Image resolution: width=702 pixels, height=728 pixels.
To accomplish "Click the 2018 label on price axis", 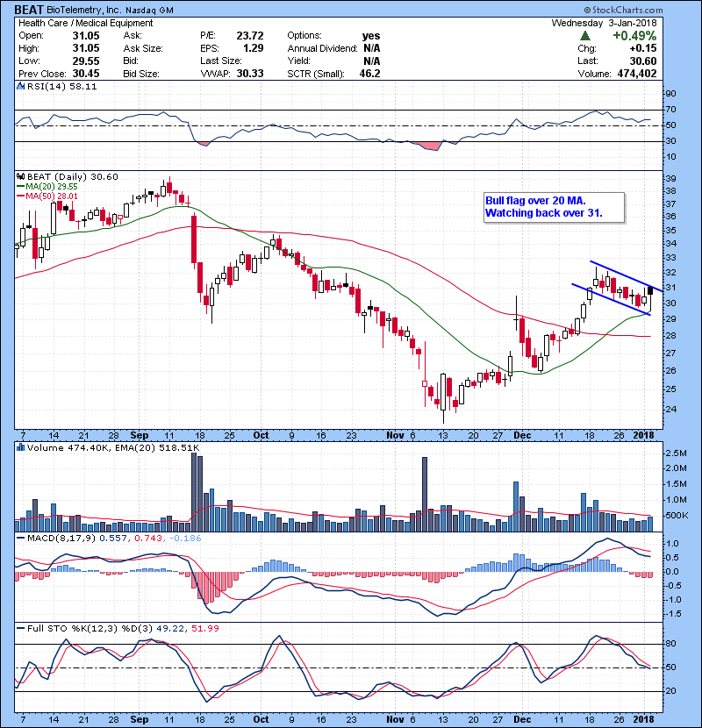I will pyautogui.click(x=643, y=436).
